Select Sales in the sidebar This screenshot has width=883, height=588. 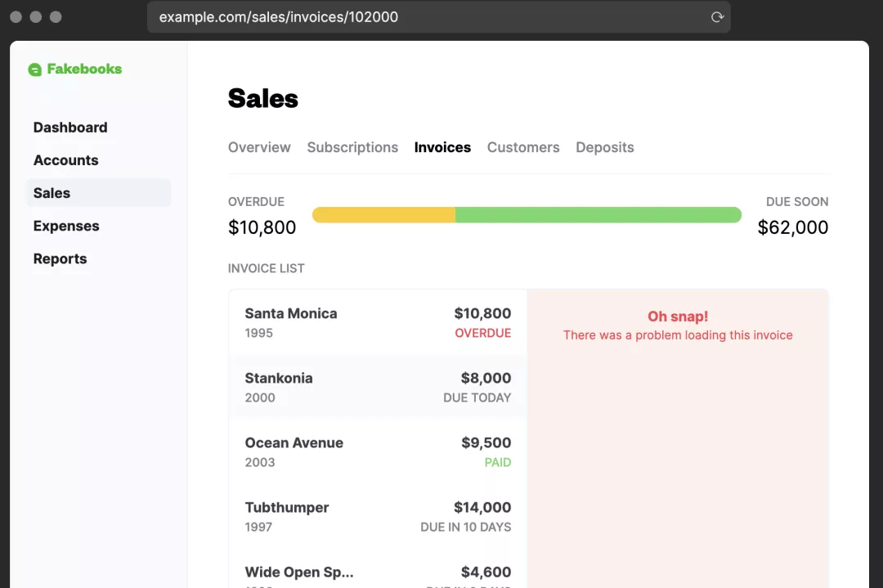(x=99, y=193)
